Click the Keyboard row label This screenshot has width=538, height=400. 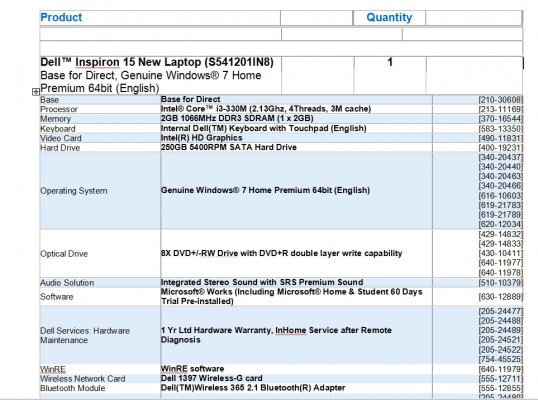point(58,129)
